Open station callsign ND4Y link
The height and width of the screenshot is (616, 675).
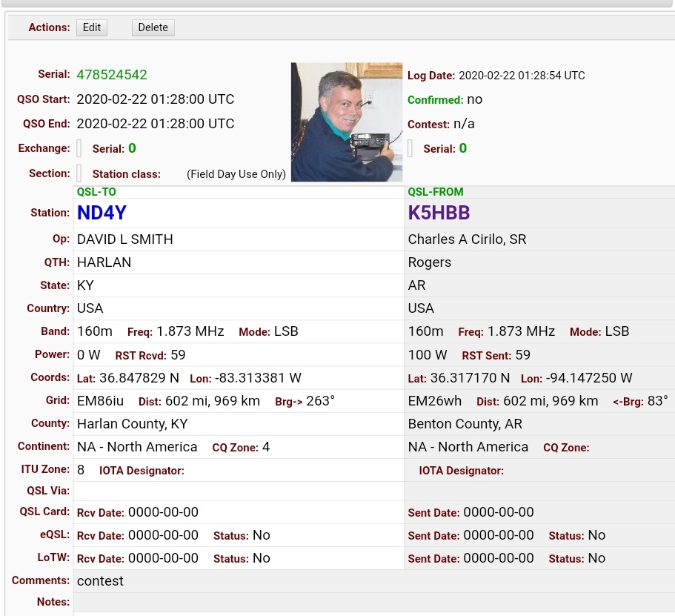tap(102, 213)
